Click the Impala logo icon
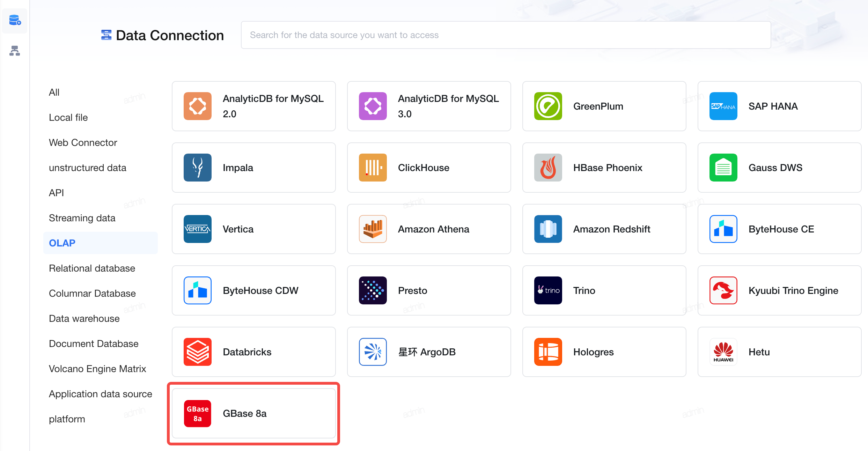The image size is (868, 451). click(198, 168)
